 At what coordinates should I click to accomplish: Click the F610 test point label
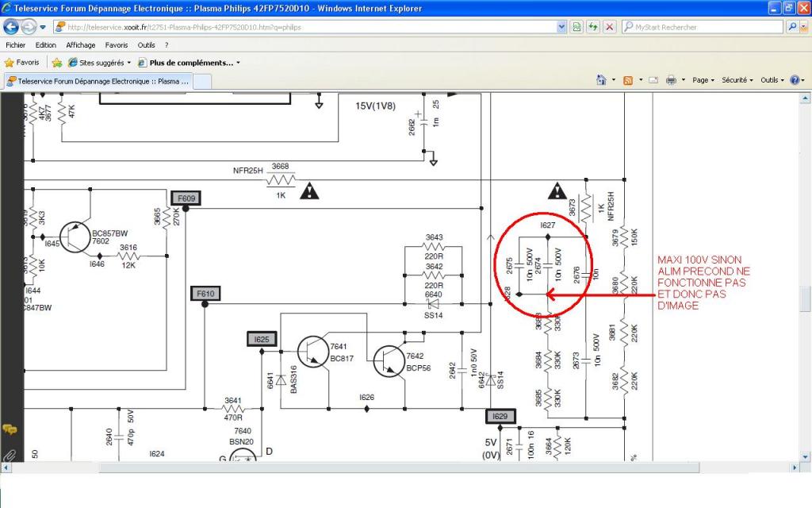pos(205,294)
